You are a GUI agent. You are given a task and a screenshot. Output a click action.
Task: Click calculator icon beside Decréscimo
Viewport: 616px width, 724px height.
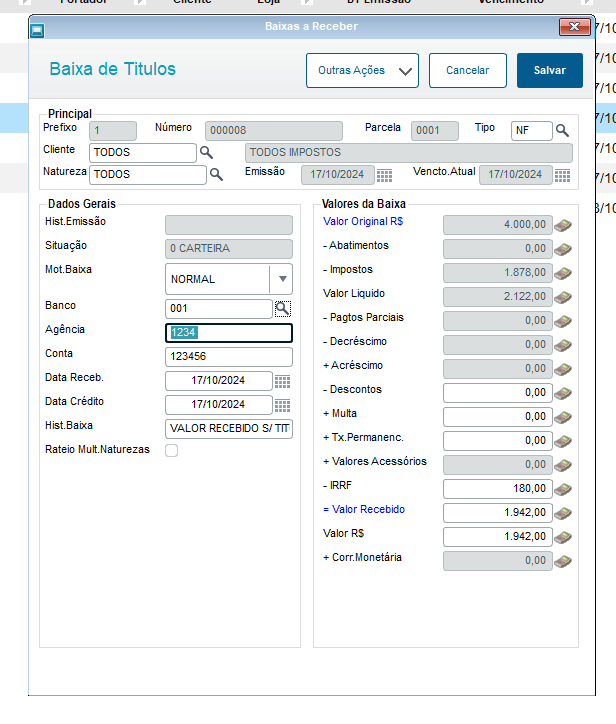click(563, 345)
